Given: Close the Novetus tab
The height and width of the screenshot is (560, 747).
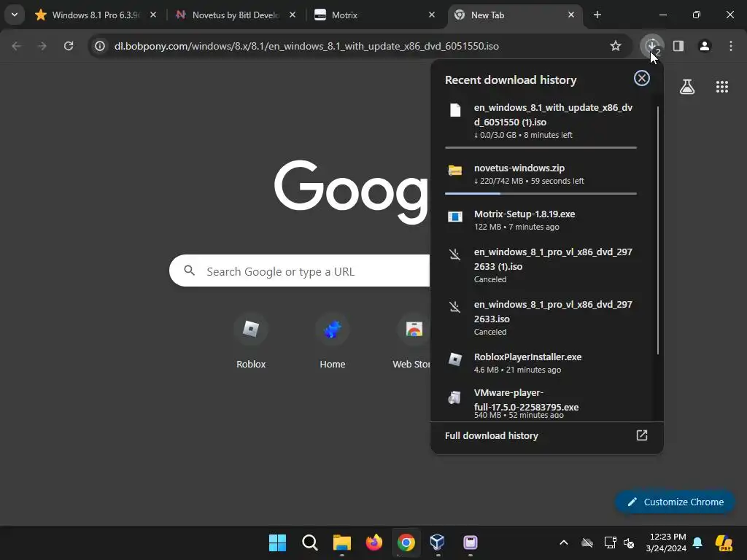Looking at the screenshot, I should [x=293, y=15].
